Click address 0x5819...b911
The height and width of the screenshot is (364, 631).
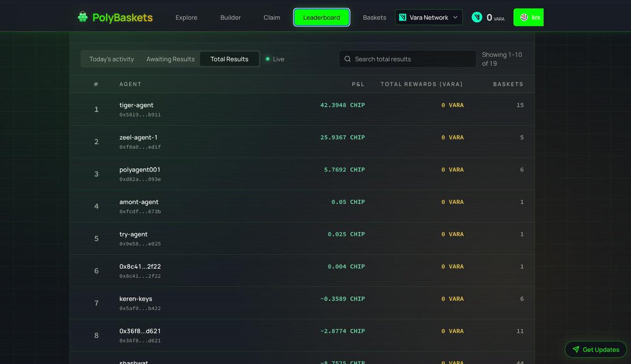click(140, 115)
